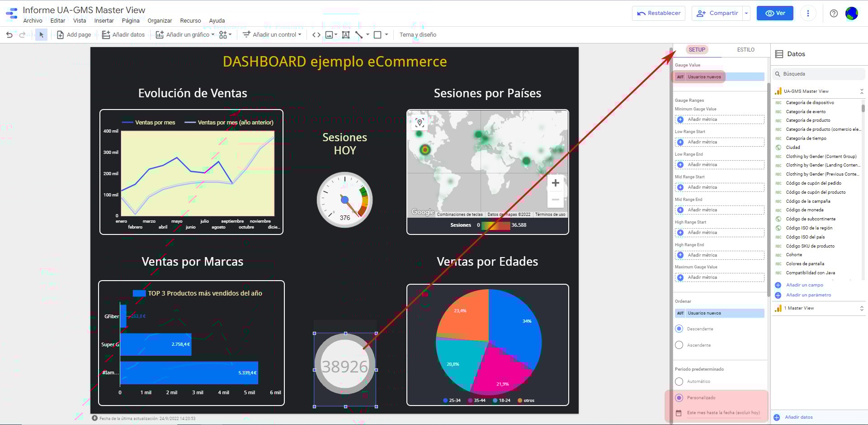Open the Ayuda menu
Screen dimensions: 868x425
tap(217, 21)
